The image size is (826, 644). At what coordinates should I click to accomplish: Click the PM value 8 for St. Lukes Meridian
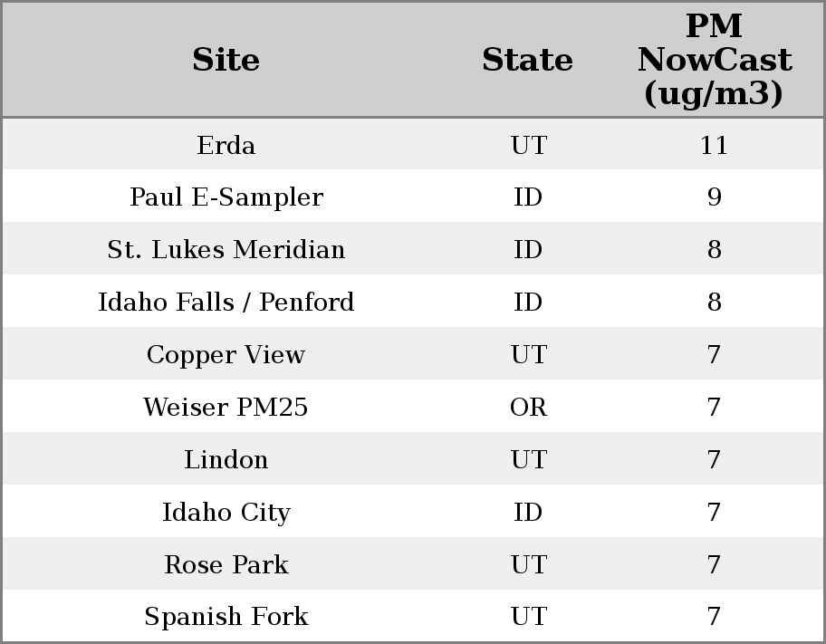tap(714, 250)
